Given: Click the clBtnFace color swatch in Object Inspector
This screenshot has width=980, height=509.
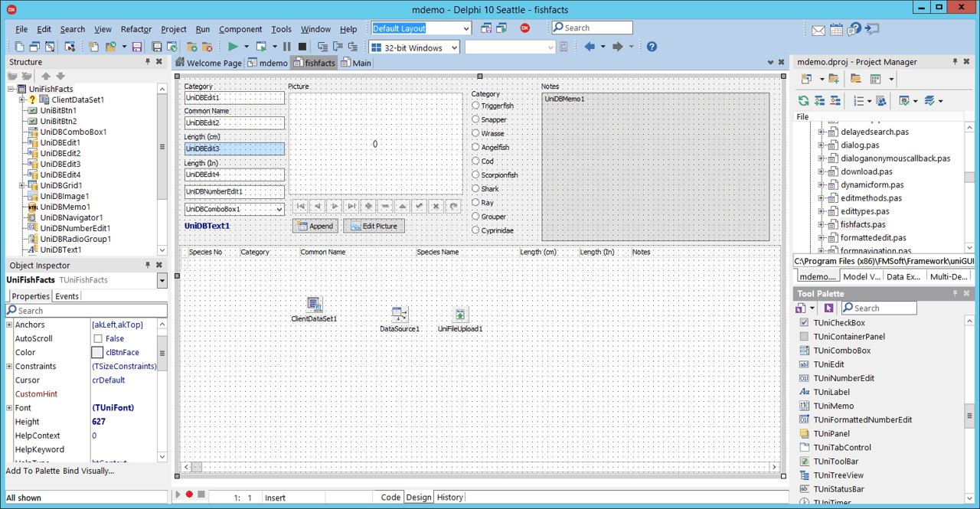Looking at the screenshot, I should (98, 351).
